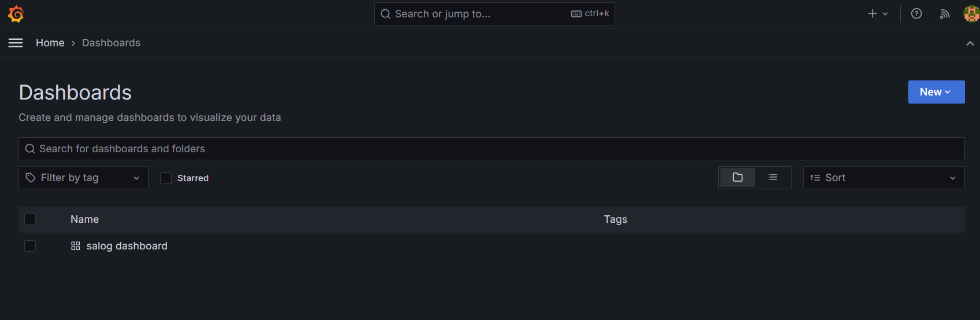
Task: Expand the New button dropdown
Action: pyautogui.click(x=936, y=92)
